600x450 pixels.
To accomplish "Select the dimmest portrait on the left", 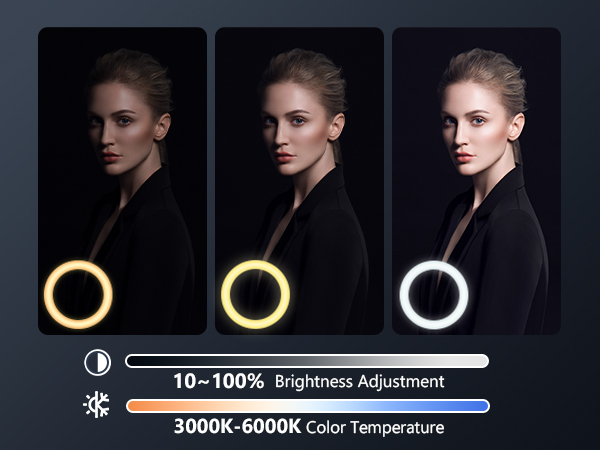I will click(122, 181).
